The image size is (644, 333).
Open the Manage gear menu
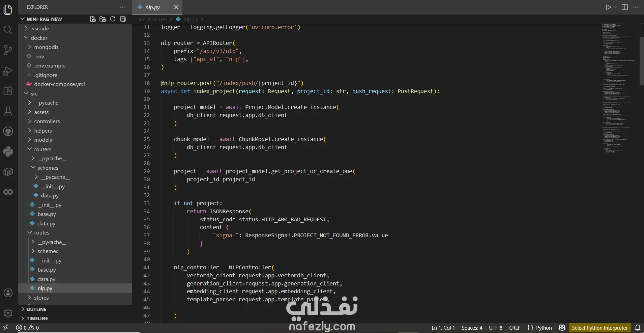[x=8, y=313]
